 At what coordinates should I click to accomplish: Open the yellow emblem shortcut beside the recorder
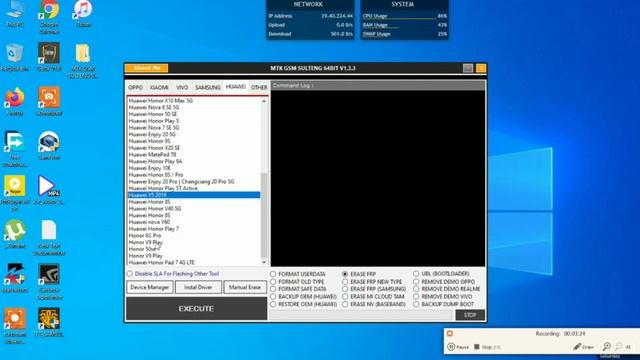click(49, 322)
